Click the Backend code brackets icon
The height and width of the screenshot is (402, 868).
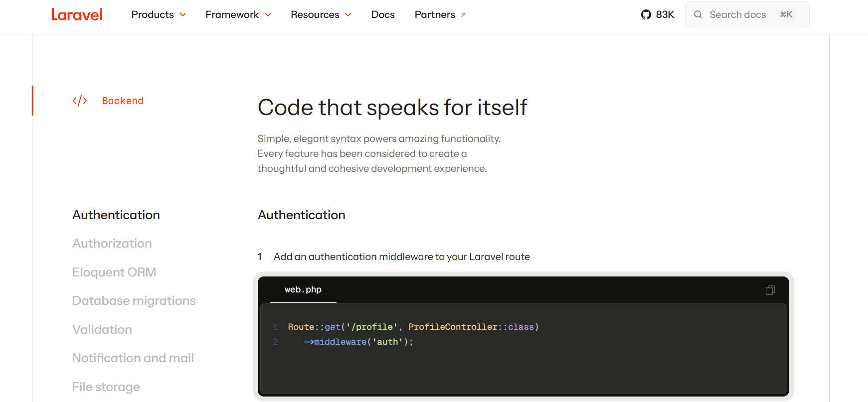pos(80,101)
